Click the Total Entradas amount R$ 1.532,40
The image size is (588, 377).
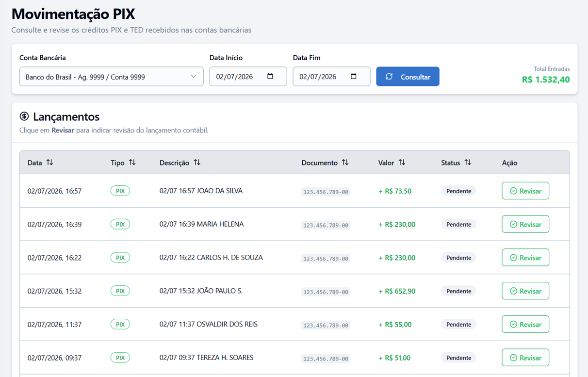click(x=546, y=80)
